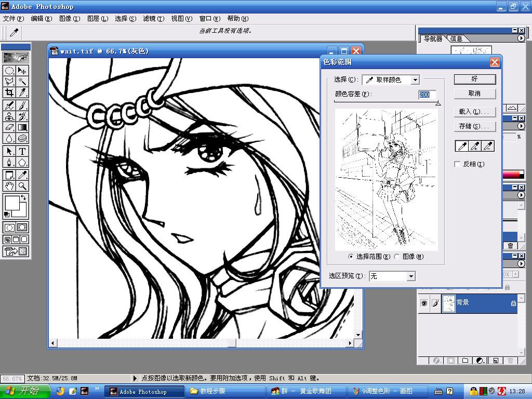Open the 图层 menu
The height and width of the screenshot is (399, 532).
pos(98,19)
